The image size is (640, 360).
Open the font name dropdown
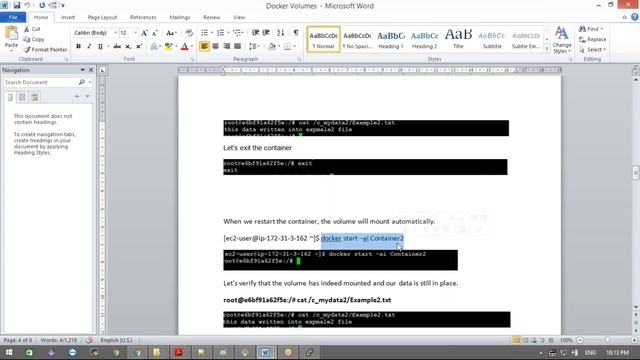(115, 33)
